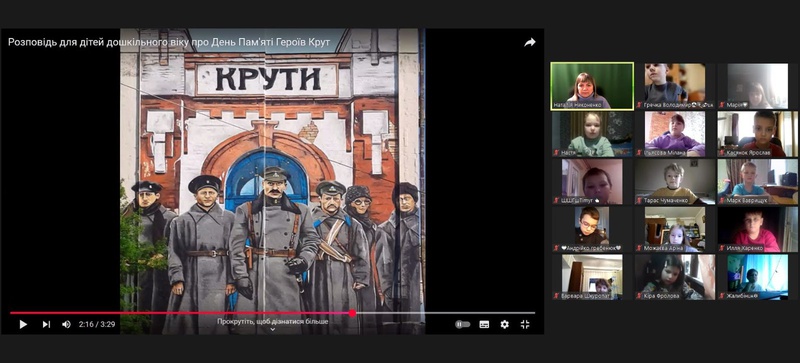Click the red progress bar scrubber handle
800x363 pixels.
pyautogui.click(x=352, y=313)
